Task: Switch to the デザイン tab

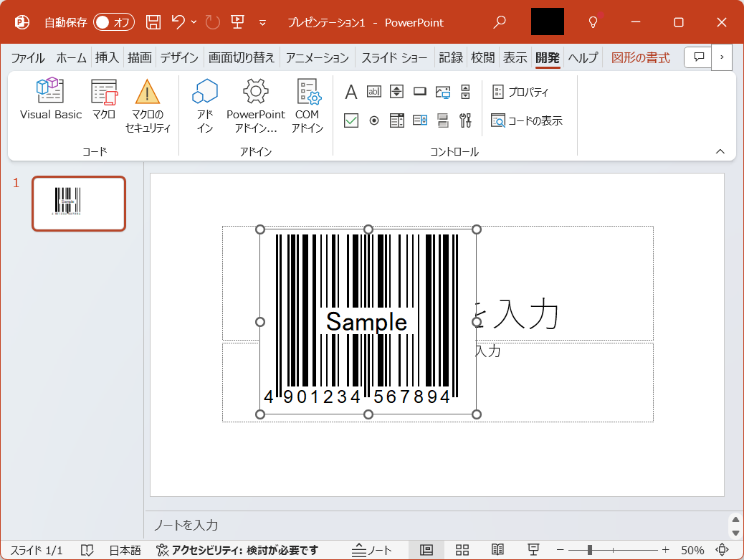Action: (179, 58)
